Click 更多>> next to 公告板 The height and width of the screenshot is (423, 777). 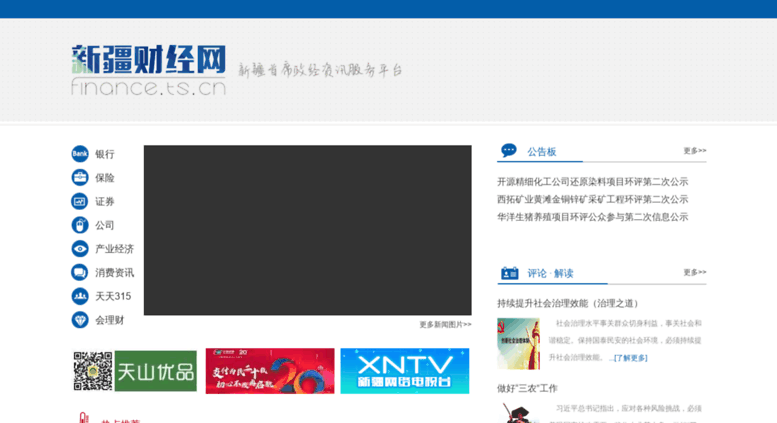click(x=695, y=151)
